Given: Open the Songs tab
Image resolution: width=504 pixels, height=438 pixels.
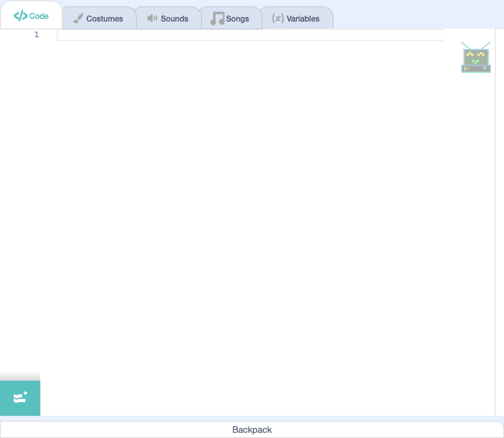Looking at the screenshot, I should pyautogui.click(x=230, y=18).
